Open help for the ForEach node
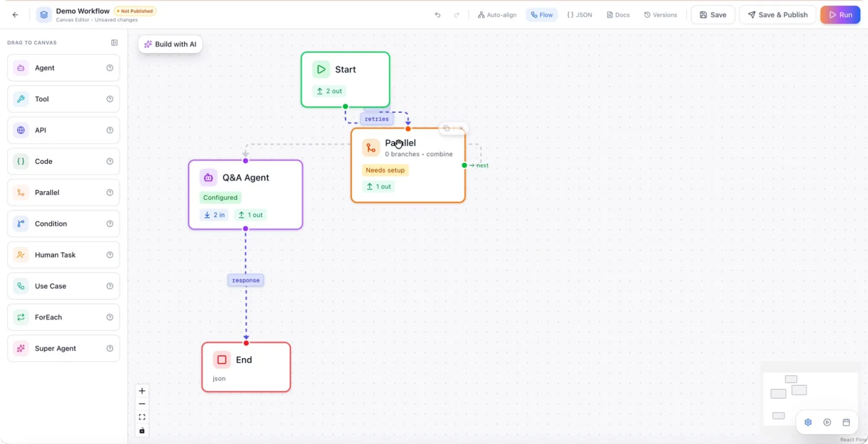 110,317
